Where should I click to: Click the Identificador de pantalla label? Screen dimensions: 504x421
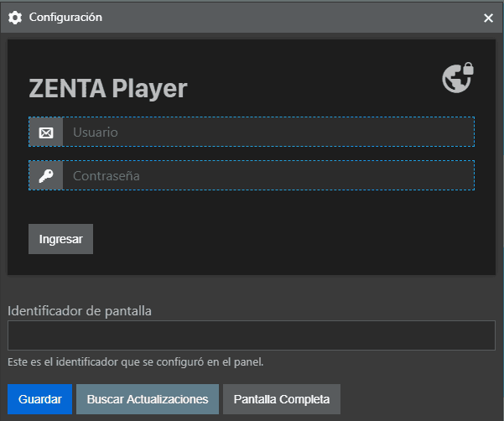point(80,311)
